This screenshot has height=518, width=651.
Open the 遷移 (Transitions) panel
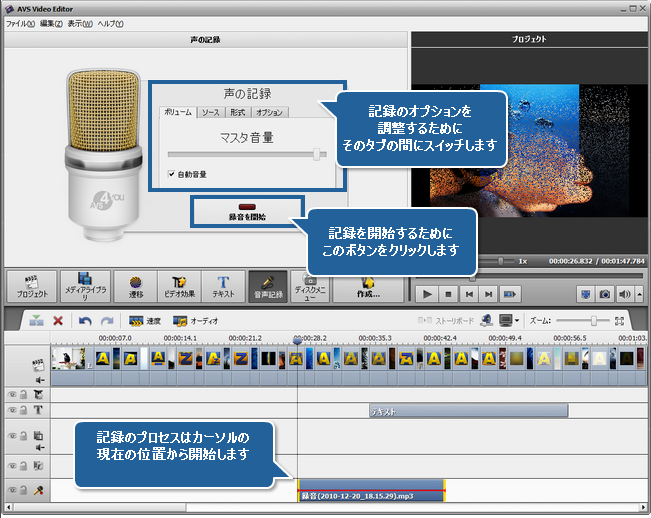134,286
